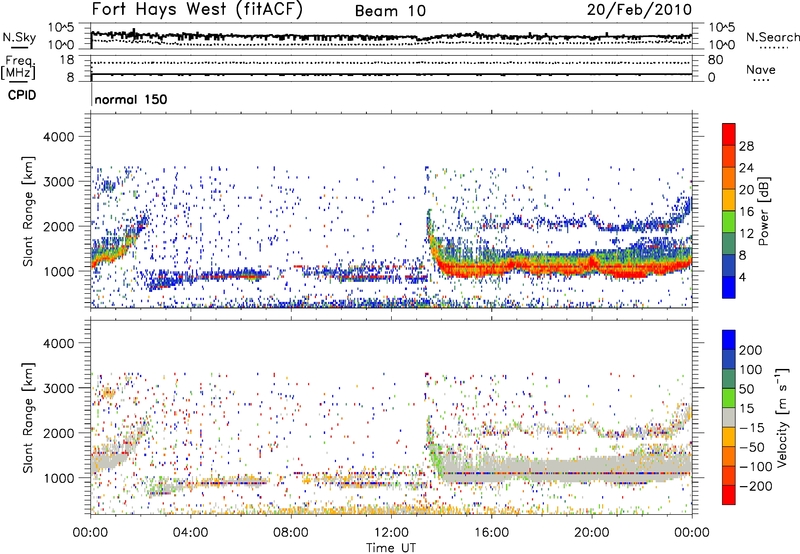Click the 28 dB colorbar tick label
This screenshot has width=800, height=554.
[x=746, y=146]
